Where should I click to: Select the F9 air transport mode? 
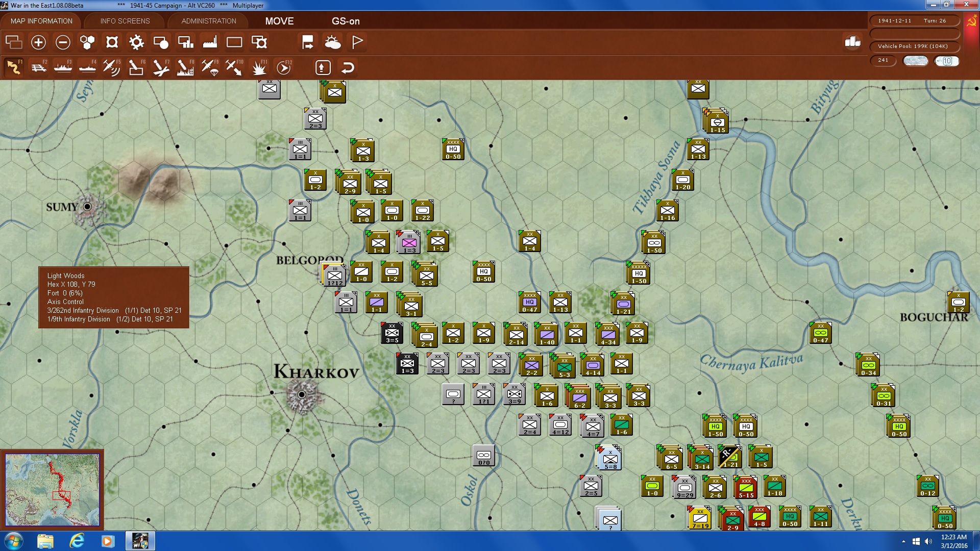point(210,67)
